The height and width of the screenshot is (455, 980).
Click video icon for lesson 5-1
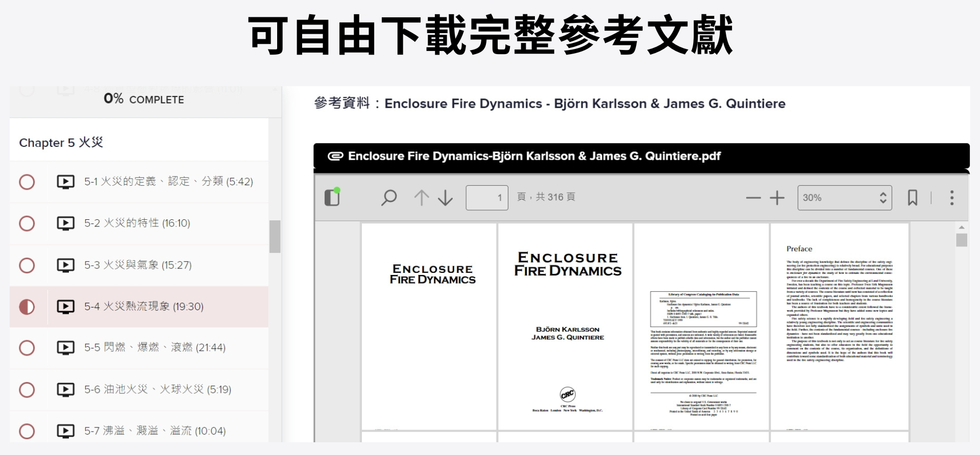[65, 182]
